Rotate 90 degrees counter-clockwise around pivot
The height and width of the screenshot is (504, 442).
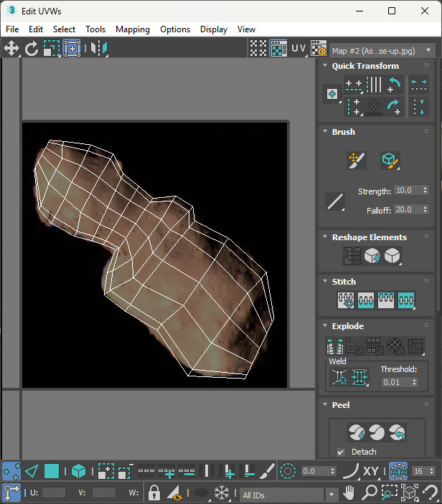pyautogui.click(x=394, y=85)
